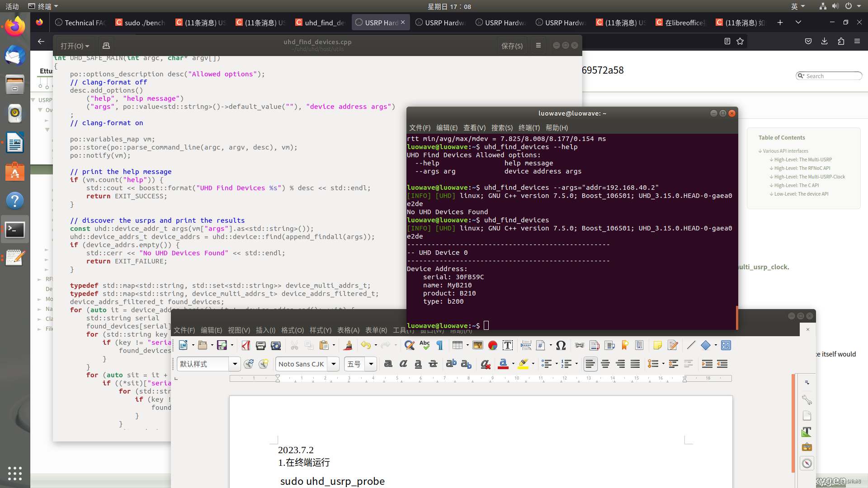Insert a text box in Writer
Image resolution: width=868 pixels, height=488 pixels.
click(507, 345)
